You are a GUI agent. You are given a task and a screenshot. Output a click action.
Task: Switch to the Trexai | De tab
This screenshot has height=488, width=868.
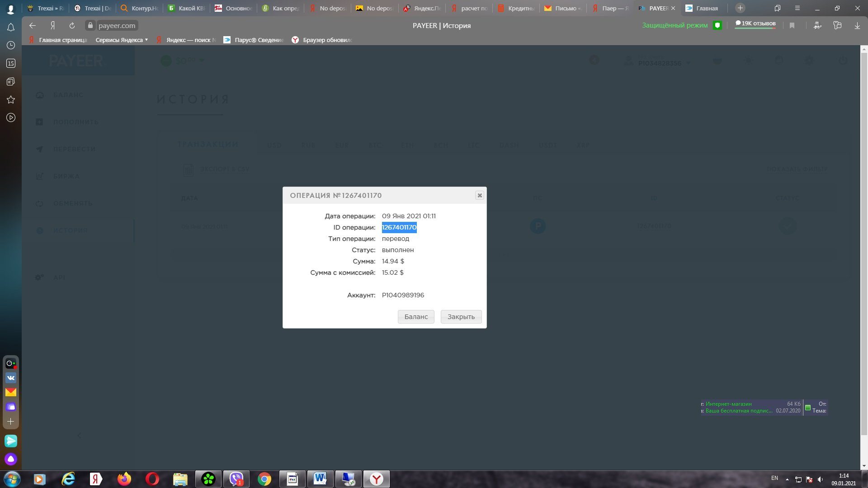tap(93, 8)
